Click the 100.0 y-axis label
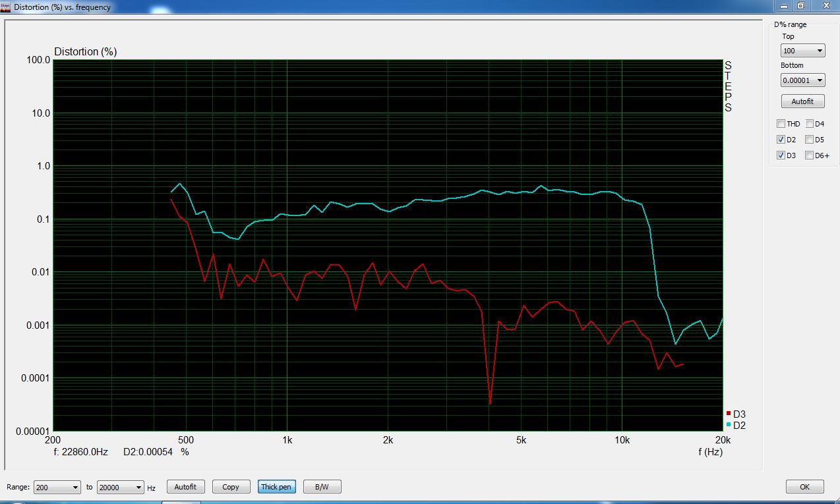Image resolution: width=840 pixels, height=504 pixels. tap(38, 60)
